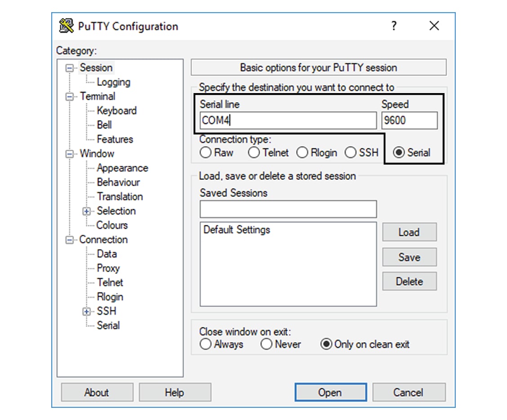Close the PuTTY Configuration window
The width and height of the screenshot is (507, 420).
click(434, 26)
